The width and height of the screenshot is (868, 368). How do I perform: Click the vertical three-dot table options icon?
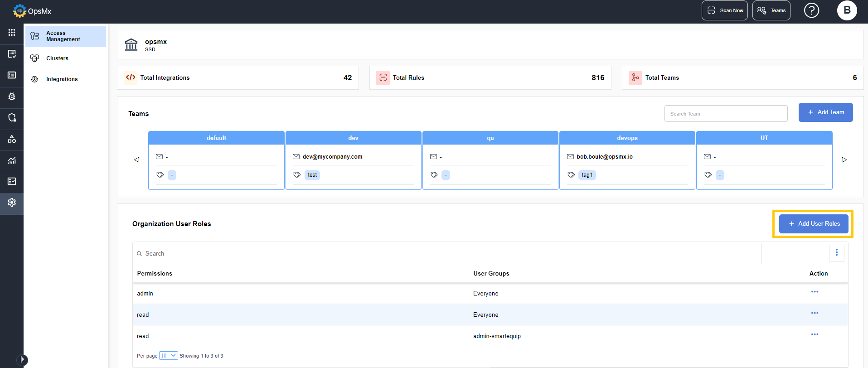(x=836, y=253)
